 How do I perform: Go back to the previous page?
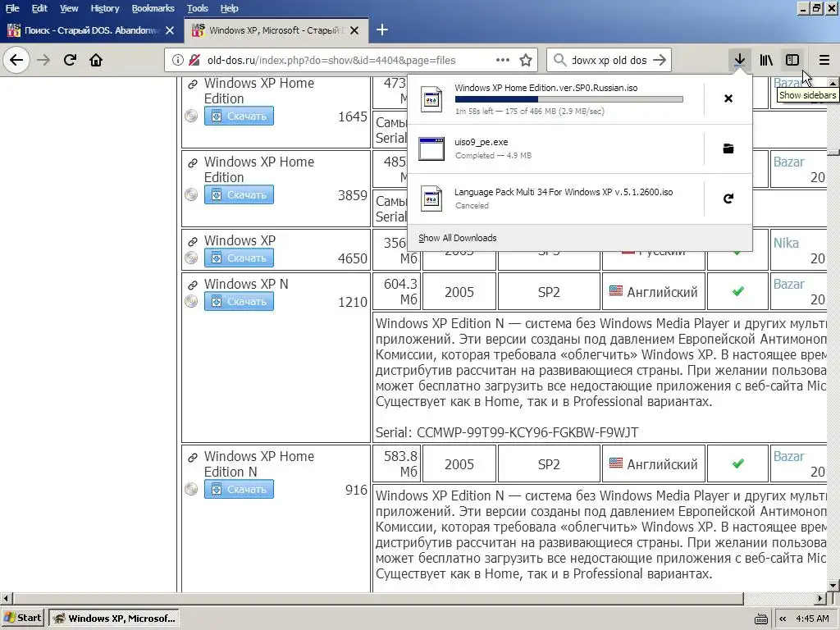tap(16, 60)
